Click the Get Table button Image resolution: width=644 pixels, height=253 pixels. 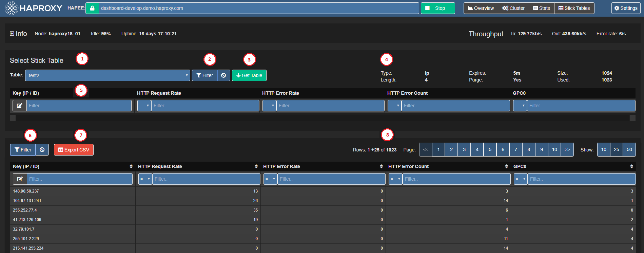249,75
